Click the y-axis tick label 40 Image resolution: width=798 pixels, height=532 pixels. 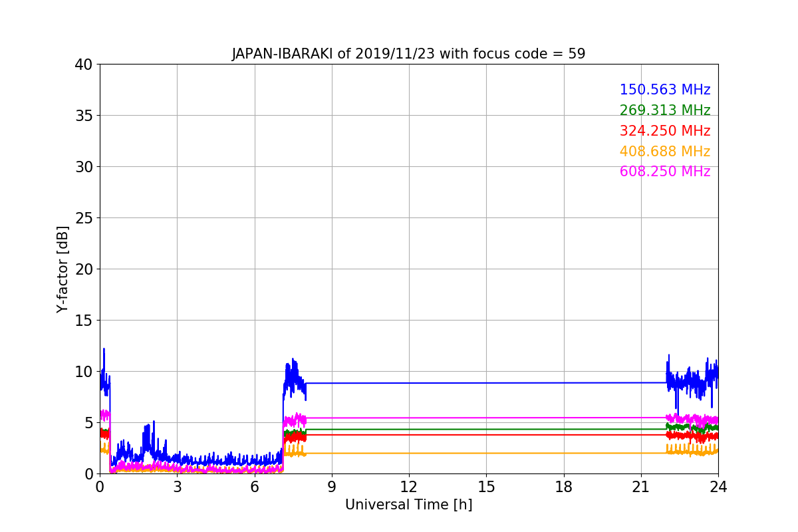84,65
